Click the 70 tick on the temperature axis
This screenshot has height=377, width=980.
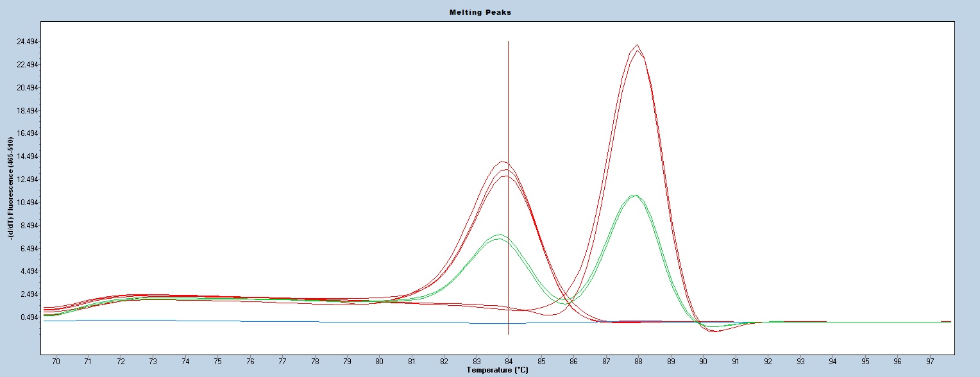(x=56, y=362)
